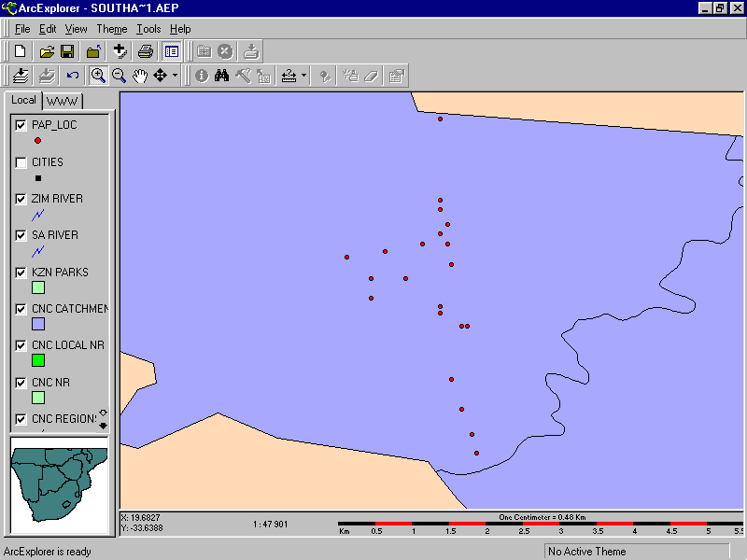Activate the Pan hand tool
Image resolution: width=747 pixels, height=560 pixels.
(140, 77)
